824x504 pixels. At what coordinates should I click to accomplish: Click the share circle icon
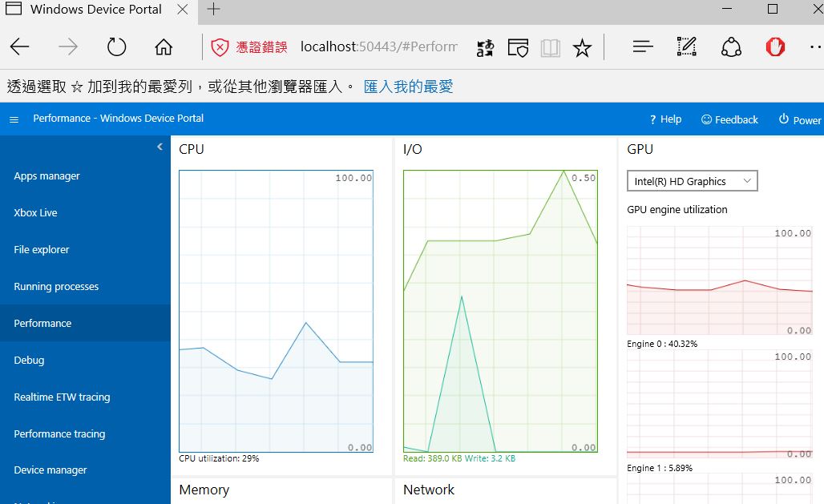point(731,46)
